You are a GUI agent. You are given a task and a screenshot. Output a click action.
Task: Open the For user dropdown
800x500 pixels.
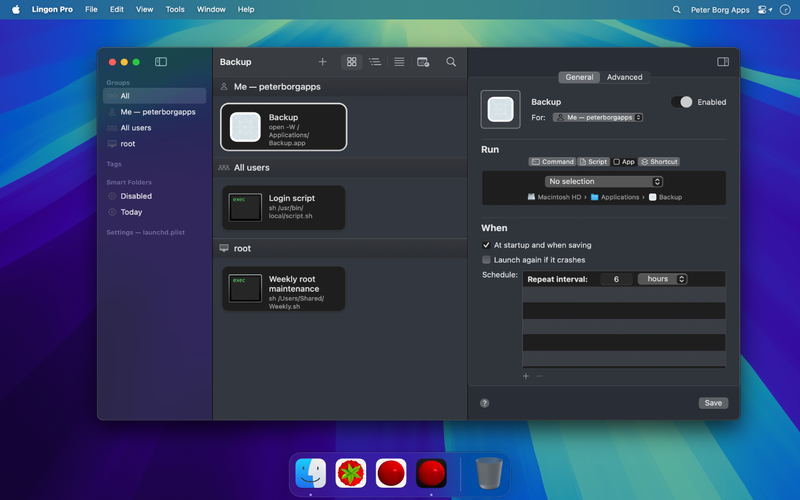598,117
